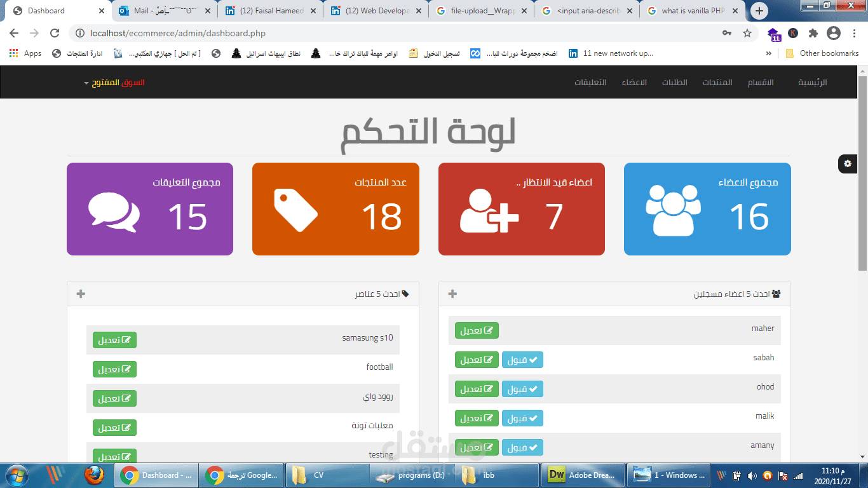Click the Chrome back arrow
The image size is (868, 488).
pos(14,33)
